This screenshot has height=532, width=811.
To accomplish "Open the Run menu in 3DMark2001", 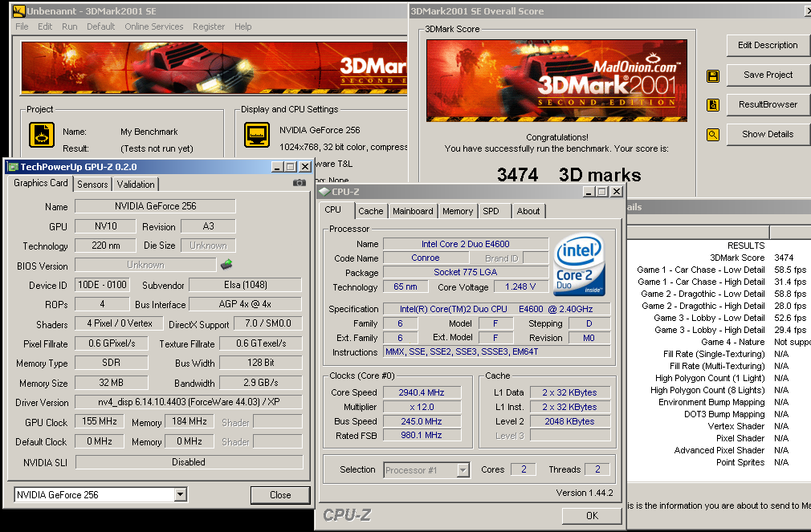I will (x=70, y=26).
